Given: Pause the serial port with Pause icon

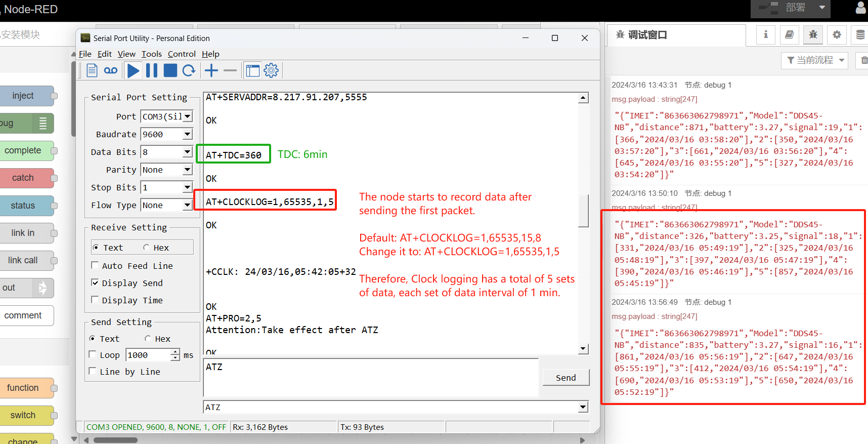Looking at the screenshot, I should (152, 70).
